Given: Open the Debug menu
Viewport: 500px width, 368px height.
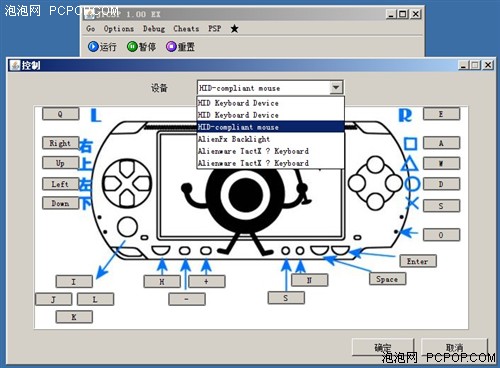Looking at the screenshot, I should coord(154,29).
